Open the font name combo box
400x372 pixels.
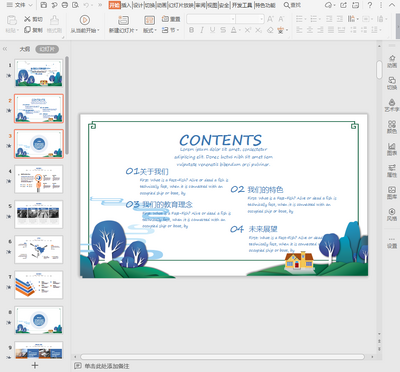pyautogui.click(x=211, y=19)
